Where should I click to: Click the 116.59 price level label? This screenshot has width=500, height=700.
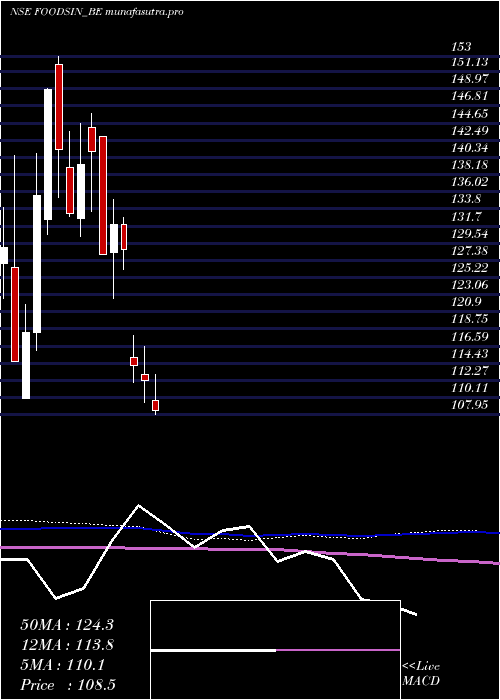click(x=470, y=336)
